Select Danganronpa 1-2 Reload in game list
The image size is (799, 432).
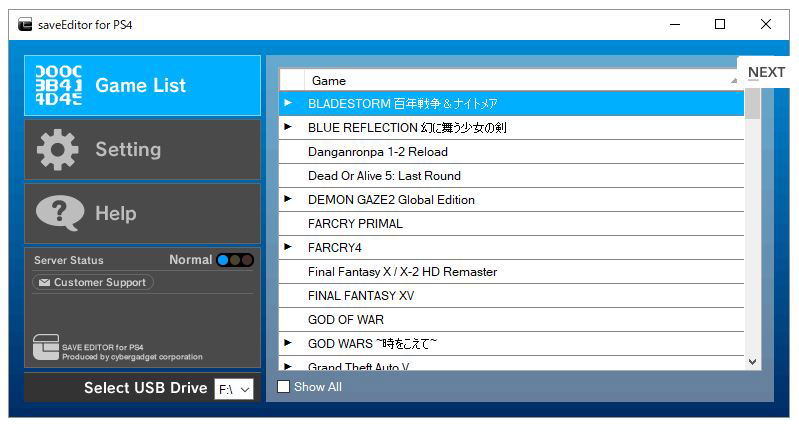pos(377,152)
